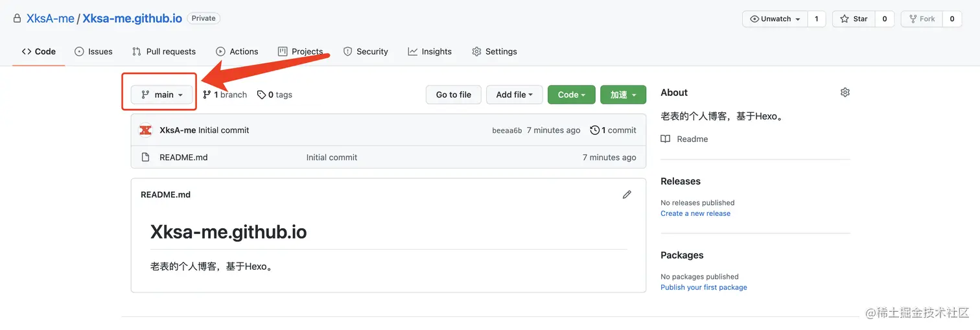The image size is (980, 330).
Task: Open the main branch selector
Action: point(162,95)
